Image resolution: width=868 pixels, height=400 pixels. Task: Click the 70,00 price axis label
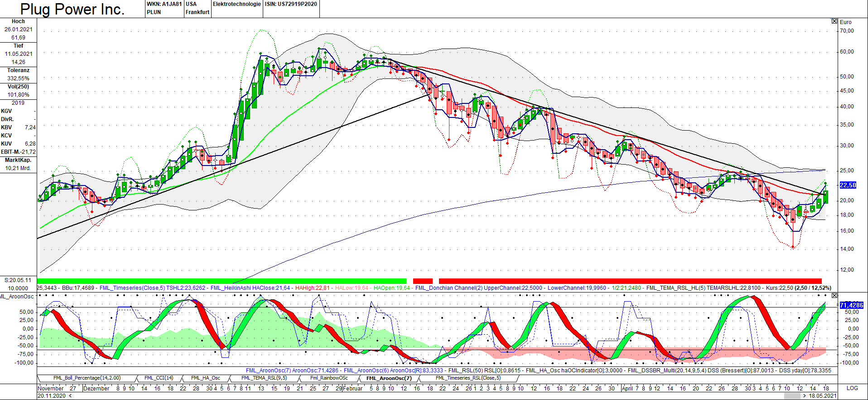click(847, 31)
